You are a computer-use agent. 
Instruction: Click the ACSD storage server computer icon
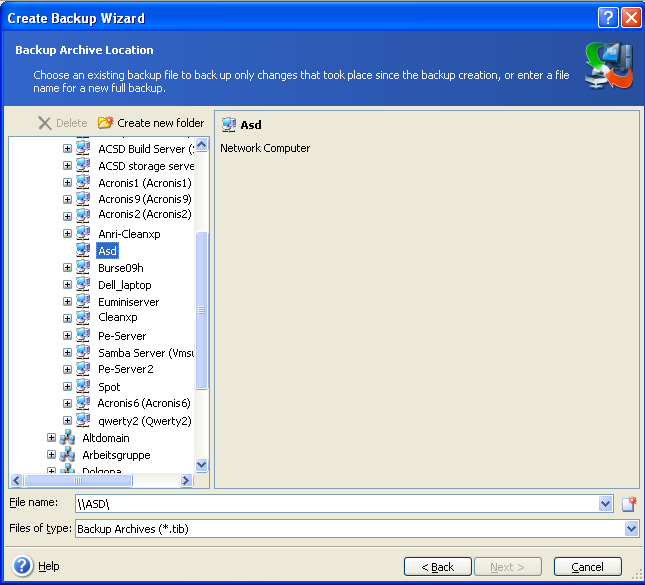[83, 165]
